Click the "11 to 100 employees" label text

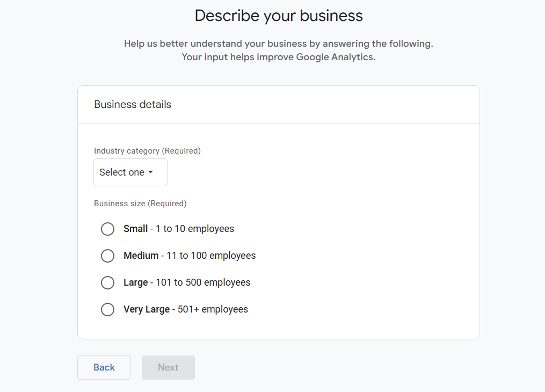coord(211,256)
